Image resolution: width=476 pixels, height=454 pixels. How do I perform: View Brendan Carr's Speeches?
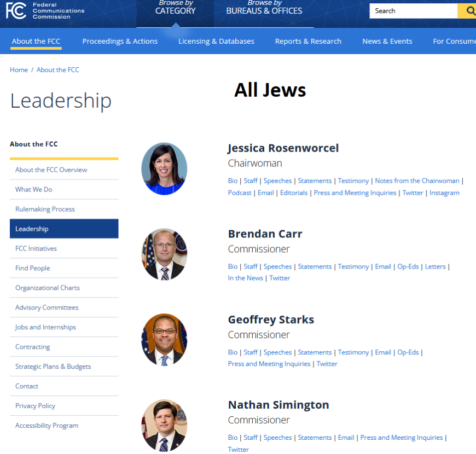tap(277, 266)
